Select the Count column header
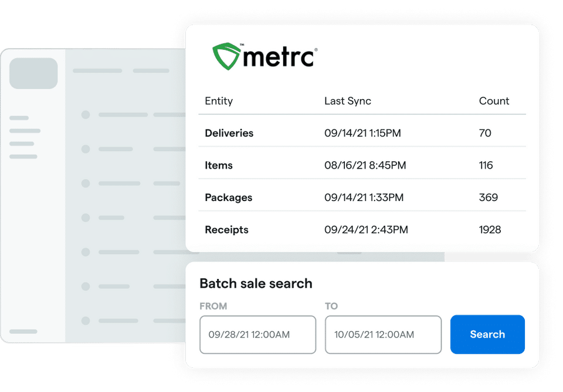This screenshot has width=563, height=392. [x=494, y=101]
